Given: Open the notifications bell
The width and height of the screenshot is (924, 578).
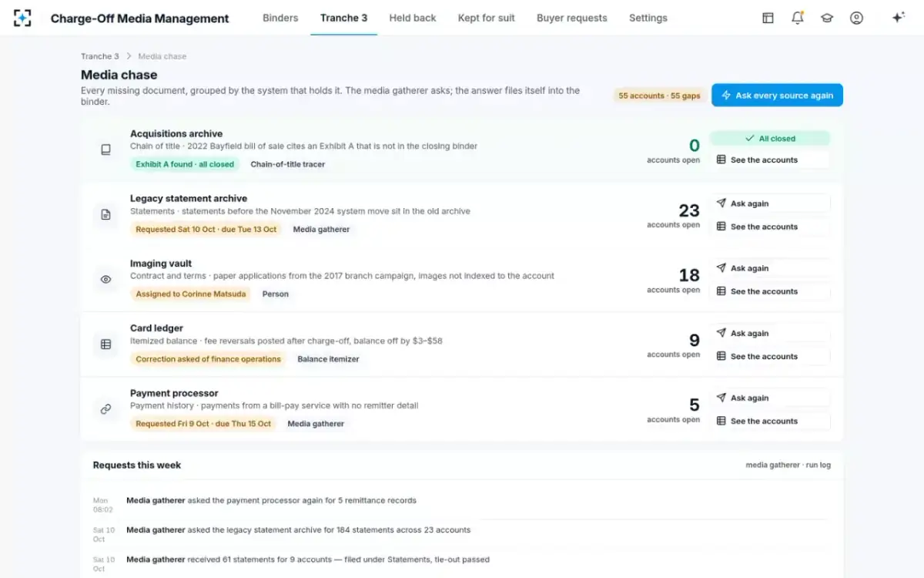Looking at the screenshot, I should [x=798, y=18].
